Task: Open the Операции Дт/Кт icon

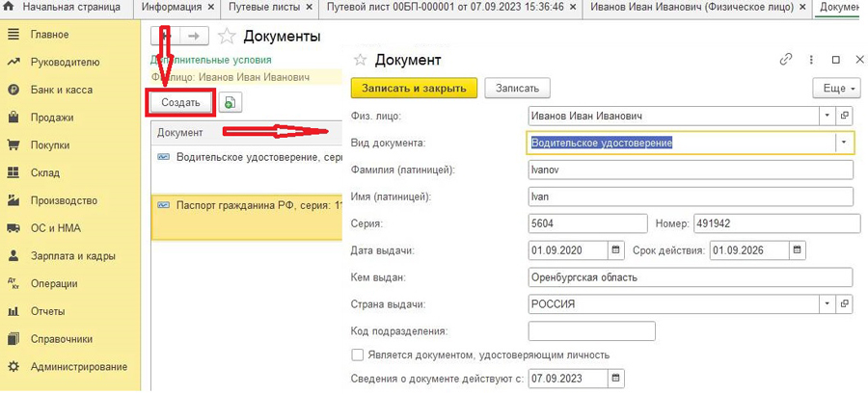Action: (x=14, y=283)
